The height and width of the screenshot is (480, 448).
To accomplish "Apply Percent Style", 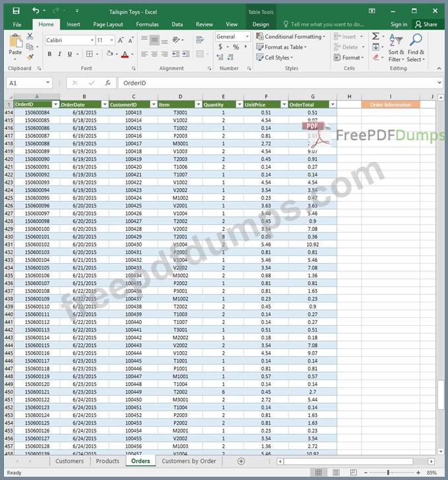I will 236,47.
